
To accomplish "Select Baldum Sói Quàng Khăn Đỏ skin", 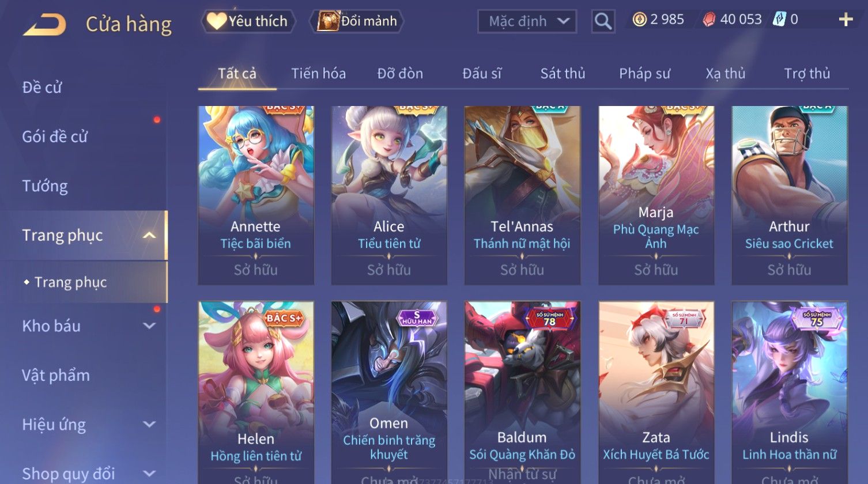I will 522,392.
